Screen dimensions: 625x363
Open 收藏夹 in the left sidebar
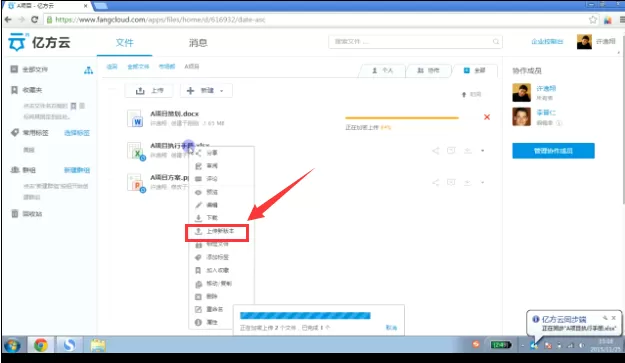tap(32, 90)
